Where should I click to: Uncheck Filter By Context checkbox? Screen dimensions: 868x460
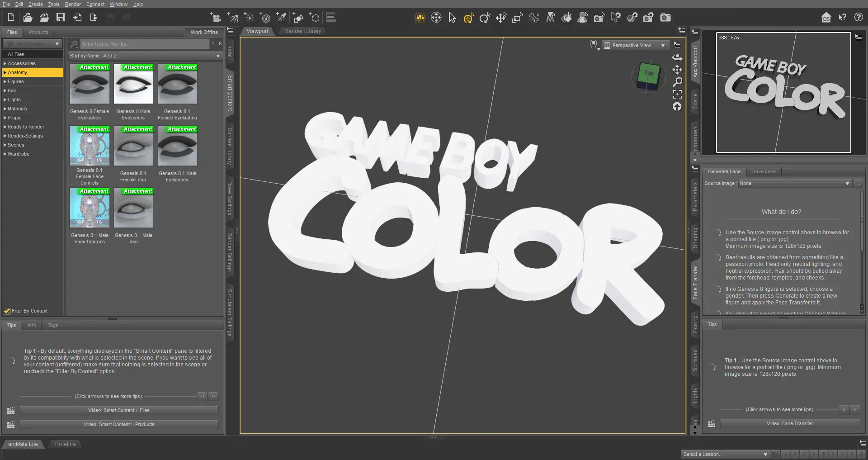tap(7, 311)
